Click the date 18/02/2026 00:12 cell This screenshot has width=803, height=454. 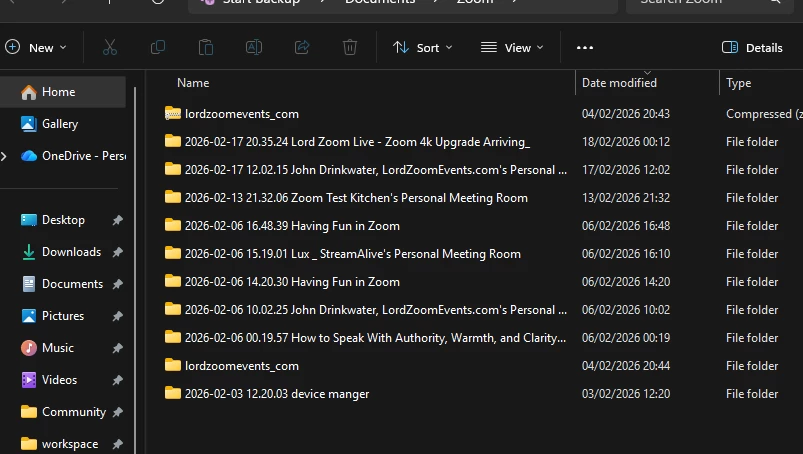point(626,142)
